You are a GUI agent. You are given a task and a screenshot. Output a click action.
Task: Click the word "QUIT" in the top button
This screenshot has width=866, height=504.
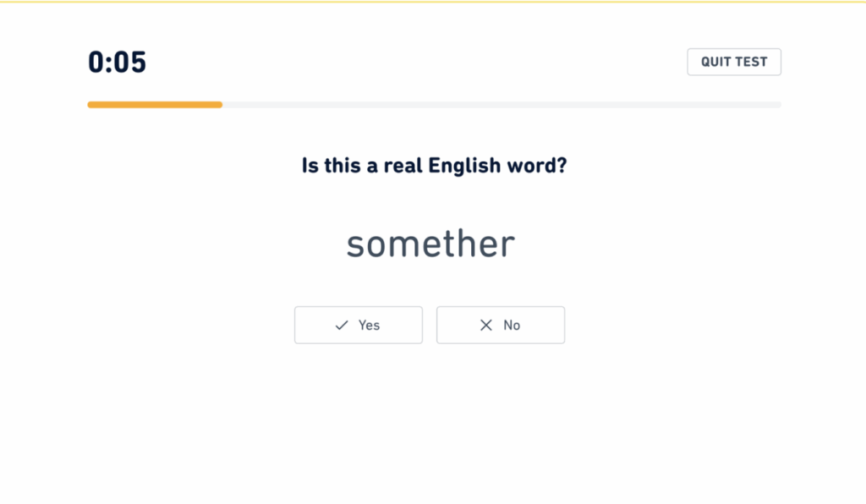pyautogui.click(x=716, y=62)
